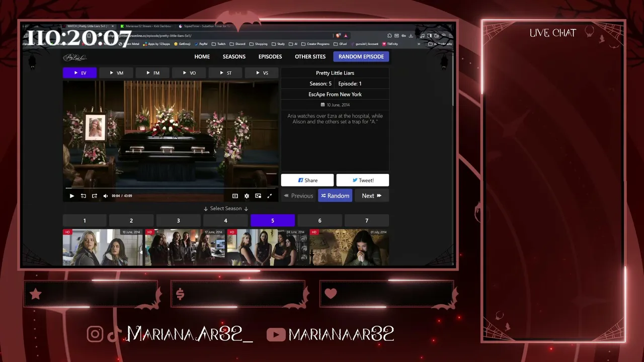Switch the video to fullscreen
This screenshot has height=362, width=644.
tap(270, 196)
